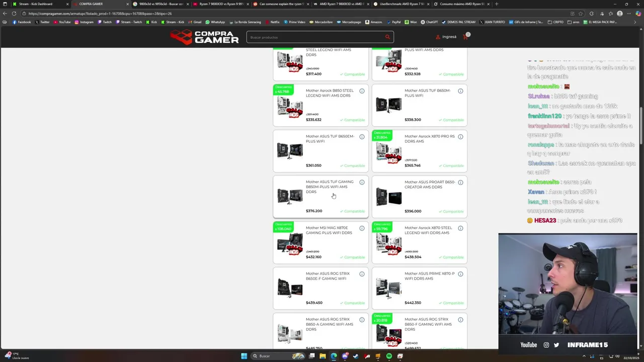
Task: Open the ChatGPT bookmark
Action: tap(429, 22)
